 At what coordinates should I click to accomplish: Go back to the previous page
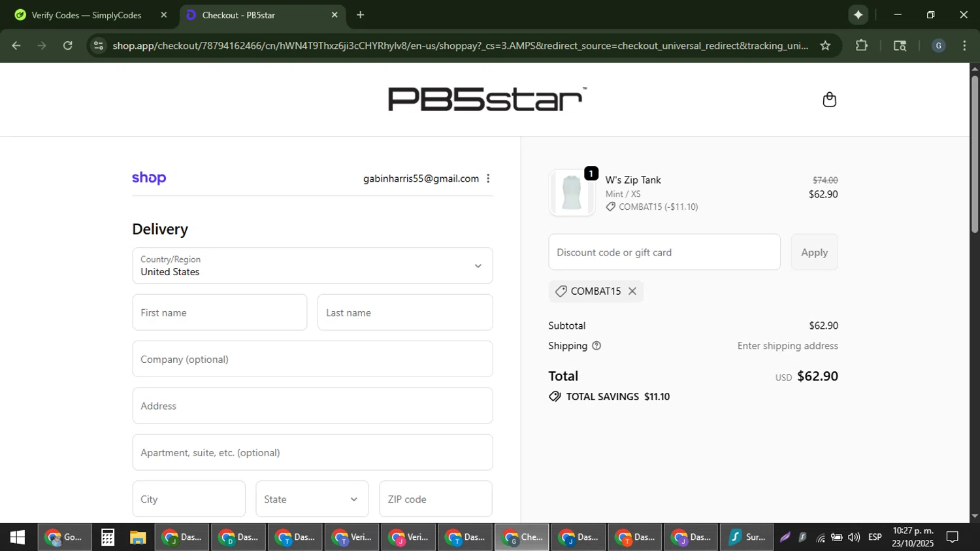(16, 46)
